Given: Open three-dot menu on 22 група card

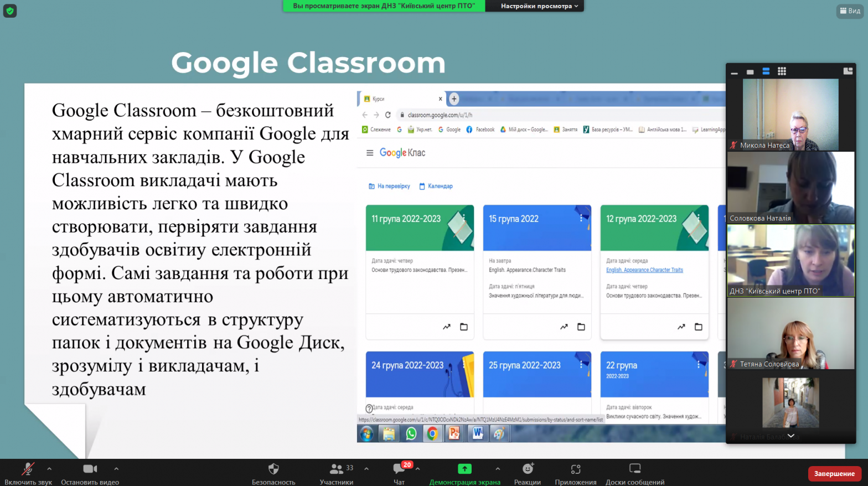Looking at the screenshot, I should pyautogui.click(x=699, y=365).
